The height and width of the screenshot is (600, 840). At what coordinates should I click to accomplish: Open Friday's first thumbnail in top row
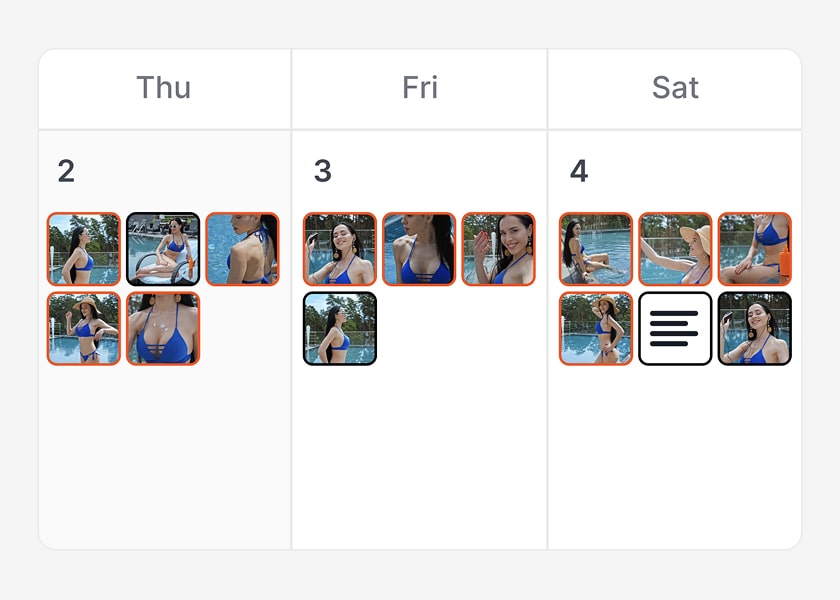(x=340, y=249)
